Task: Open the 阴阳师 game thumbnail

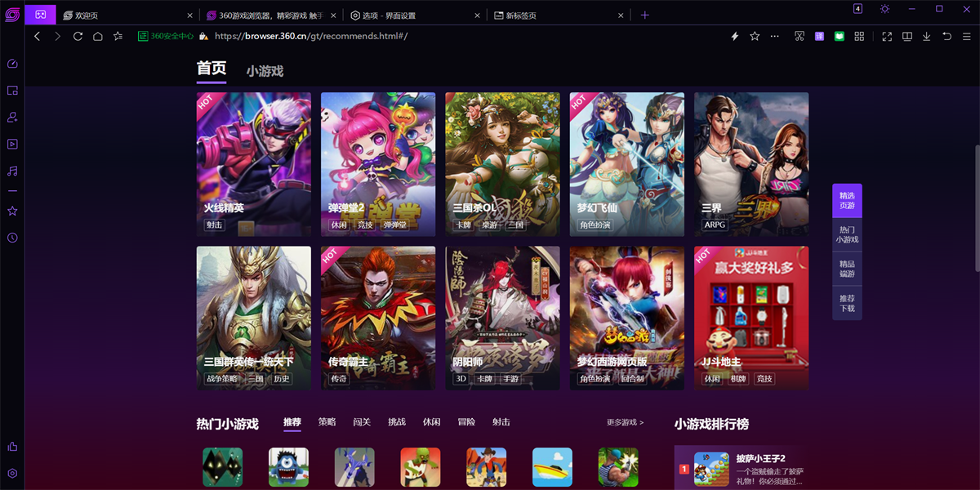Action: tap(502, 318)
